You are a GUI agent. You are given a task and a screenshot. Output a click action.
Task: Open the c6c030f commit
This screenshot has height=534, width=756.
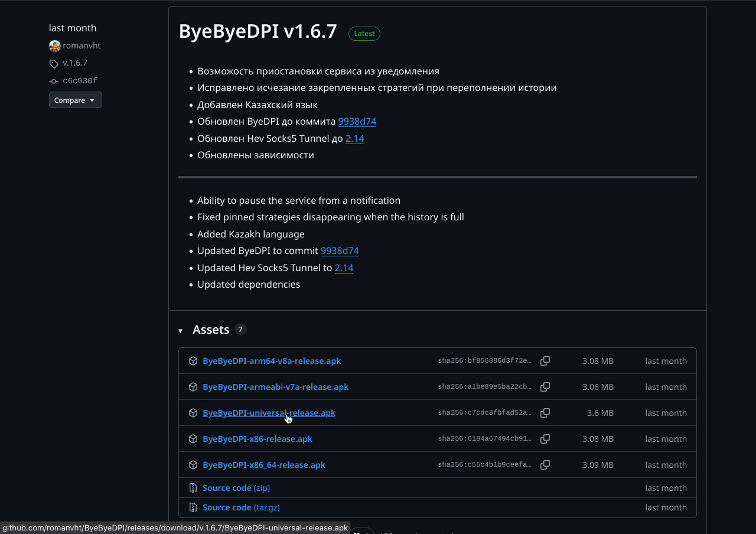pos(80,81)
